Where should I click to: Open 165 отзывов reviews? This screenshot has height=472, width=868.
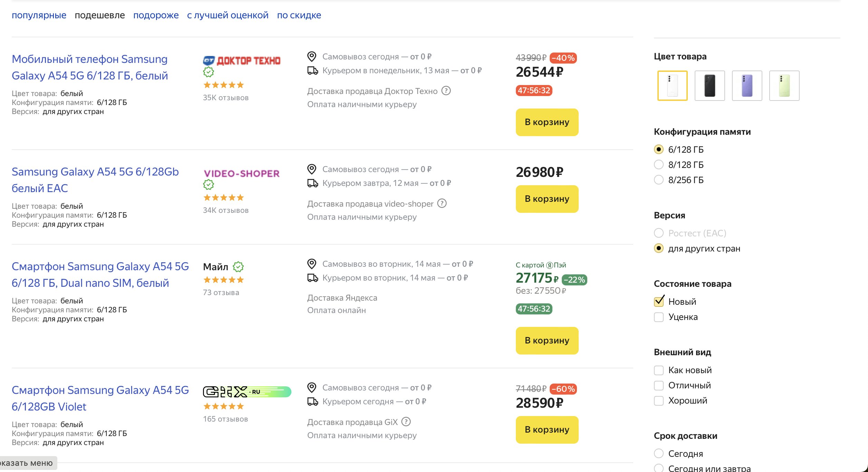pos(225,419)
